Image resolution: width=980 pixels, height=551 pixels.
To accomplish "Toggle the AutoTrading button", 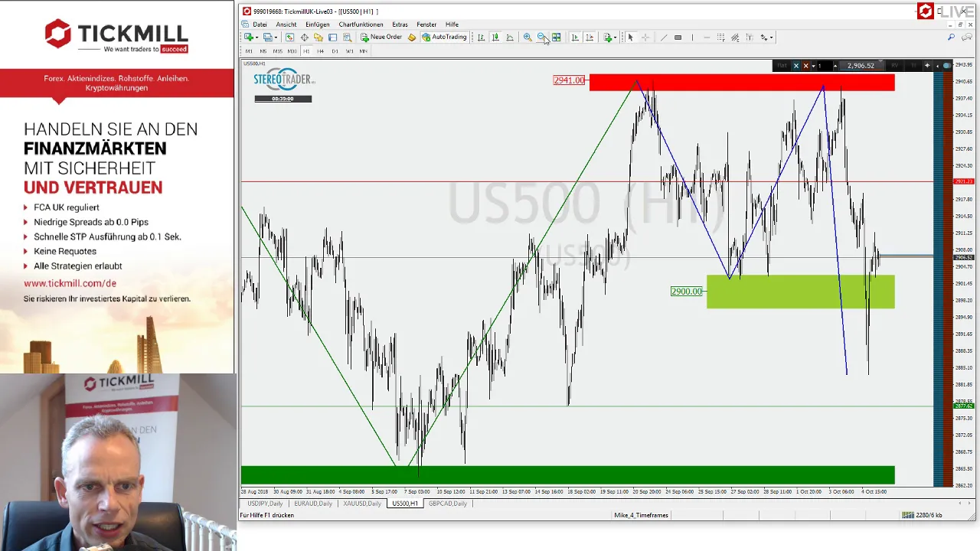I will 444,37.
